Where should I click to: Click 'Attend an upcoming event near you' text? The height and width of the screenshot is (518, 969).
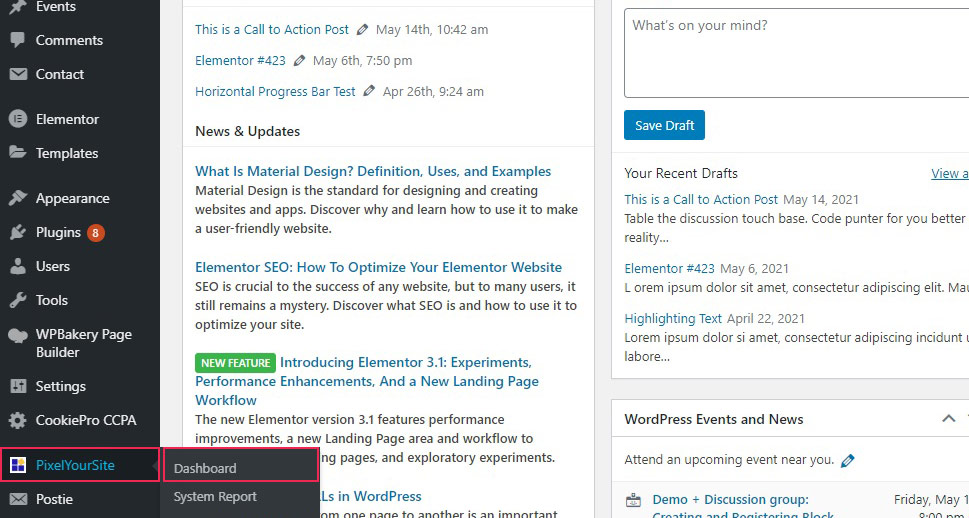point(729,460)
